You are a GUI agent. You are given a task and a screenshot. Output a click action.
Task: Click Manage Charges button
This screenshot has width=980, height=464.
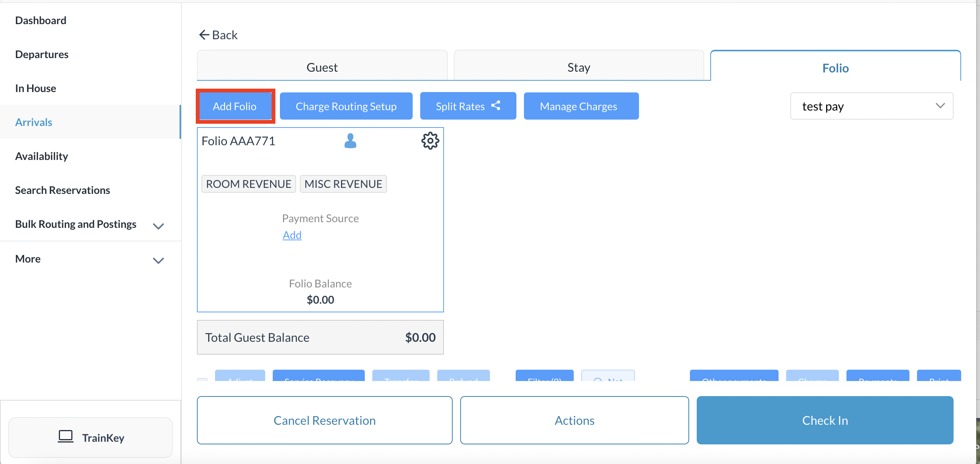578,106
